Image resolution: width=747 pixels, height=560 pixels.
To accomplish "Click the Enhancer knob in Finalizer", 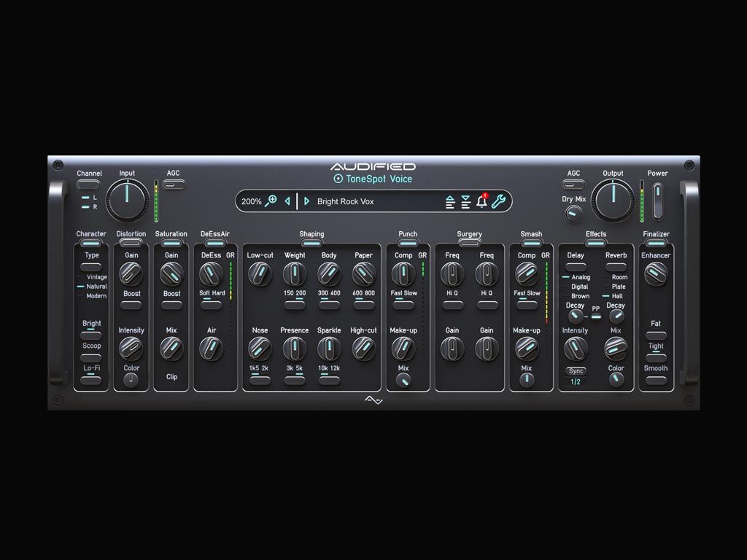I will (x=656, y=273).
